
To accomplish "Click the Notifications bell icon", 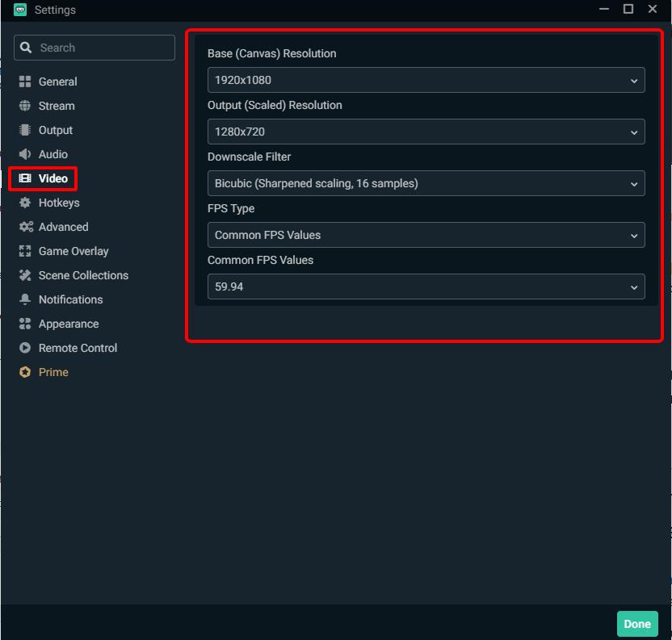I will 25,299.
